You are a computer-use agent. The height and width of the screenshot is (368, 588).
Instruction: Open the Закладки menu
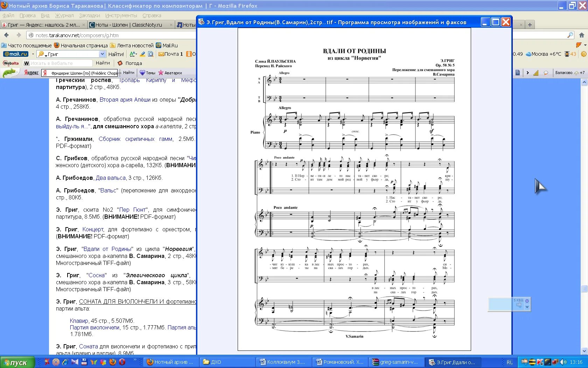90,15
